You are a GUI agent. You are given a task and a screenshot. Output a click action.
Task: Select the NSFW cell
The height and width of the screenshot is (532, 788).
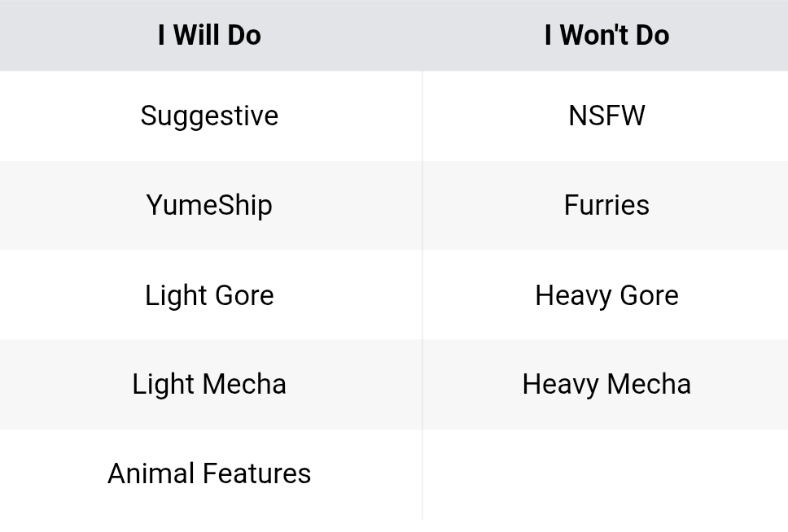click(x=606, y=116)
